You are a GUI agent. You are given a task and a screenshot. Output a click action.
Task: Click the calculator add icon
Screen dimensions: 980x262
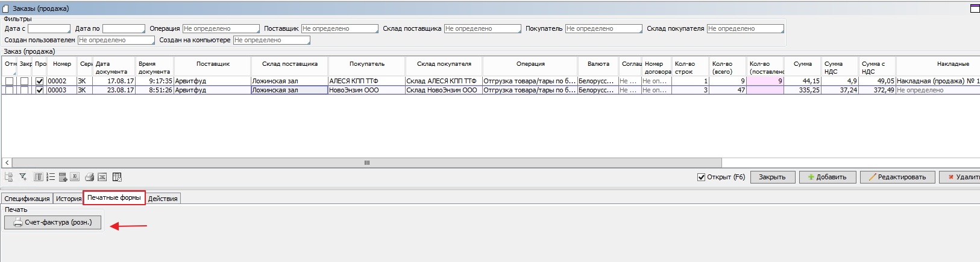click(63, 177)
